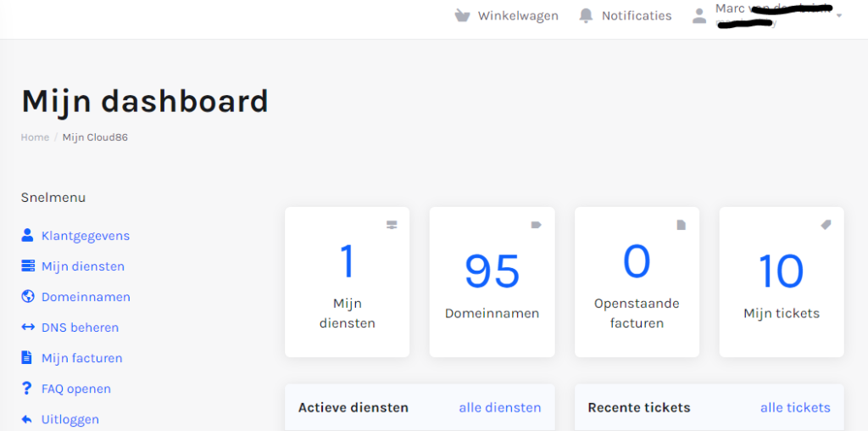The height and width of the screenshot is (431, 868).
Task: Select FAQ openen in the Snelmenu
Action: click(76, 389)
